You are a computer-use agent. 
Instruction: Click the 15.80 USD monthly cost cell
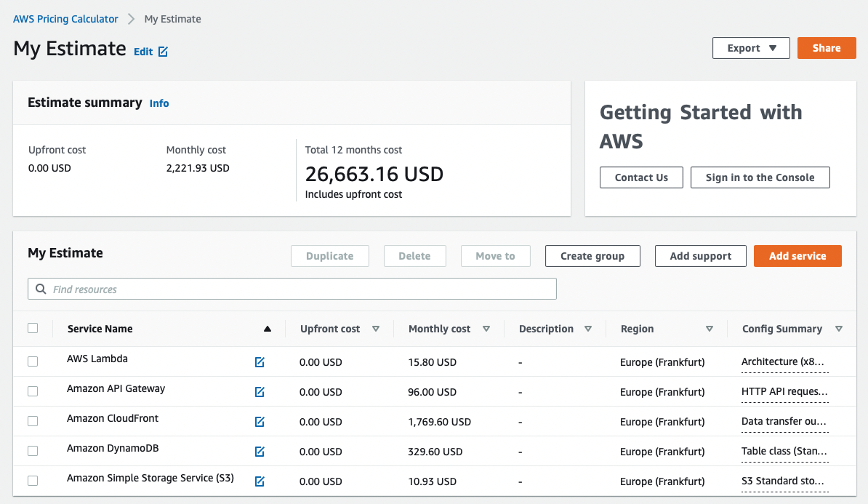pyautogui.click(x=433, y=362)
